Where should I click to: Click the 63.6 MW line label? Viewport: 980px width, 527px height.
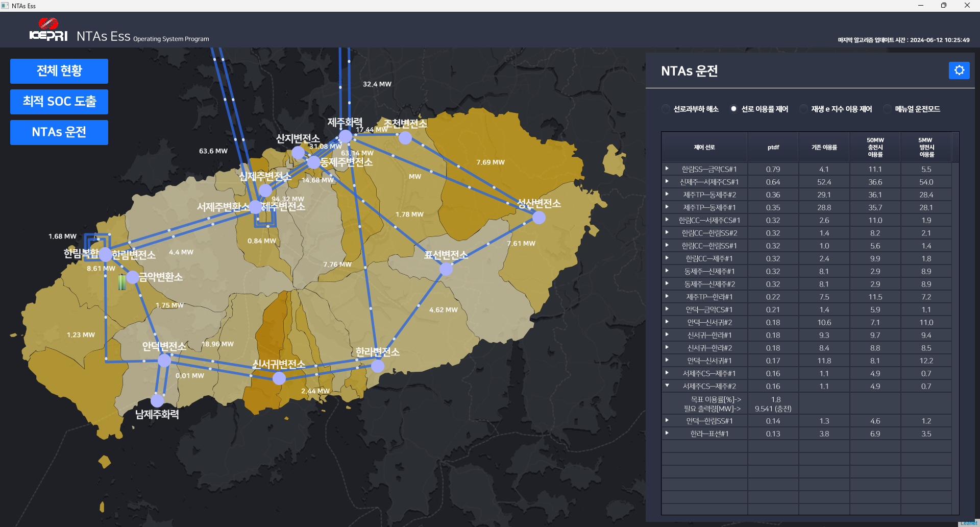tap(213, 151)
